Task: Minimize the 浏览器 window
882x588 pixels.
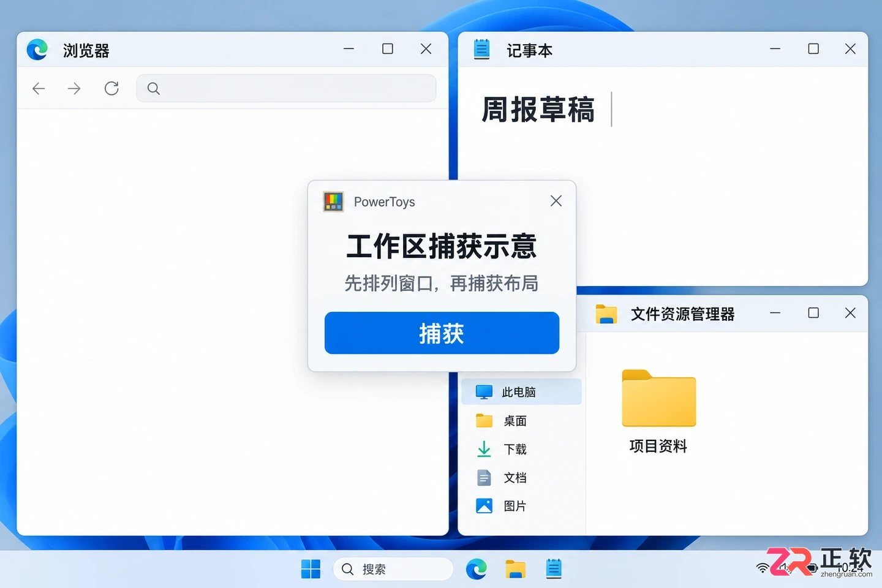Action: click(349, 48)
